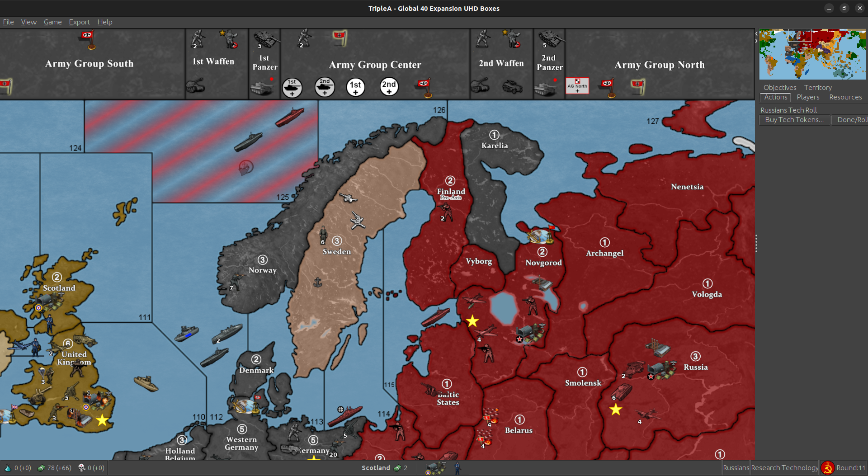
Task: Click the Nenetsia territory label
Action: coord(687,187)
